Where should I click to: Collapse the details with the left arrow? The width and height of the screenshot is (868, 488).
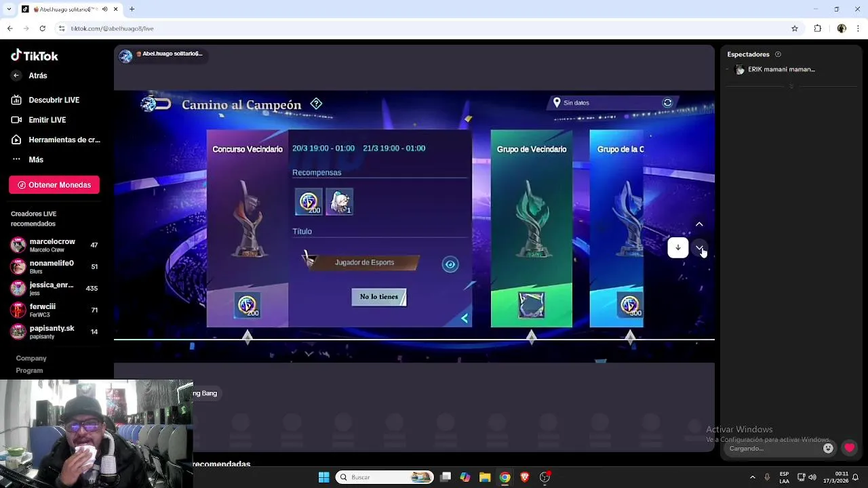pyautogui.click(x=465, y=318)
